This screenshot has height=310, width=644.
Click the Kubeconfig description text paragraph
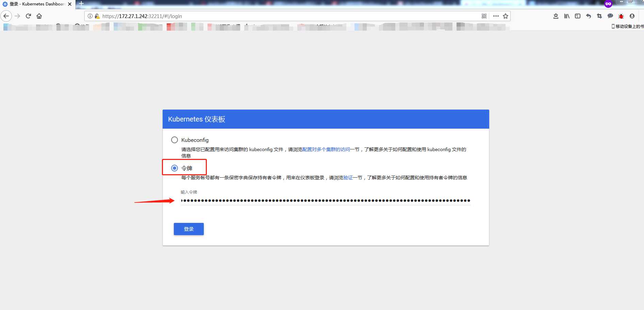324,152
